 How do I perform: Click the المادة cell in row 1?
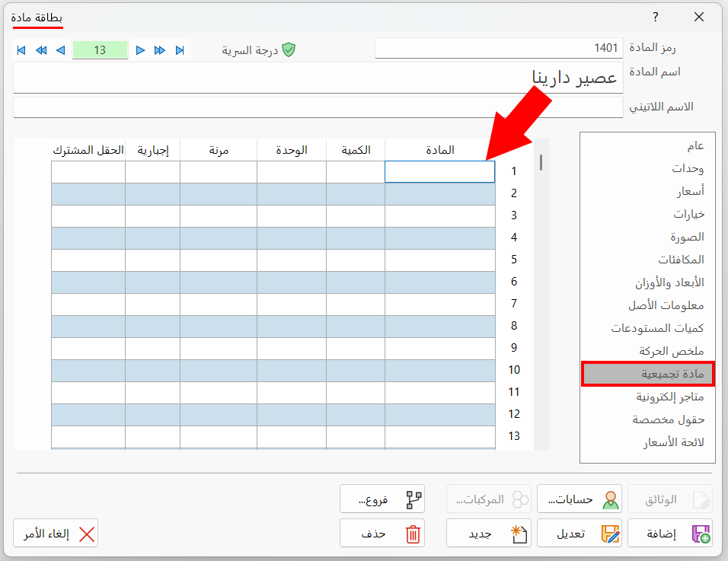click(x=439, y=172)
